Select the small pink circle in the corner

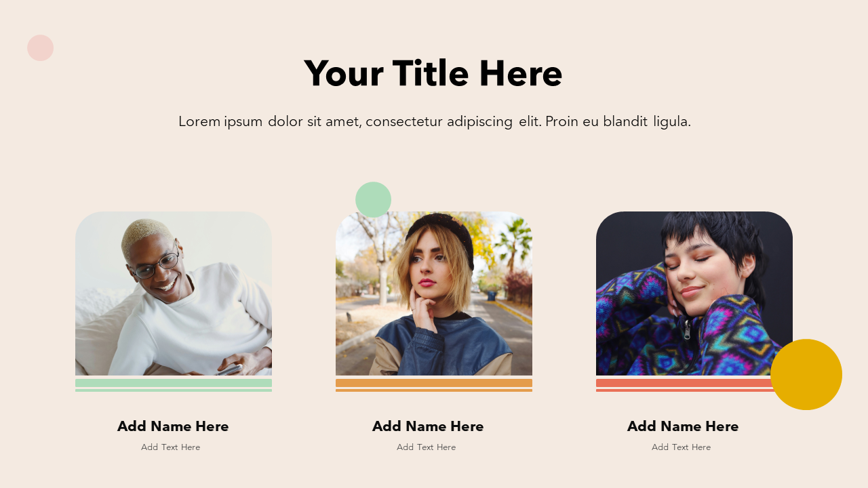pos(40,47)
